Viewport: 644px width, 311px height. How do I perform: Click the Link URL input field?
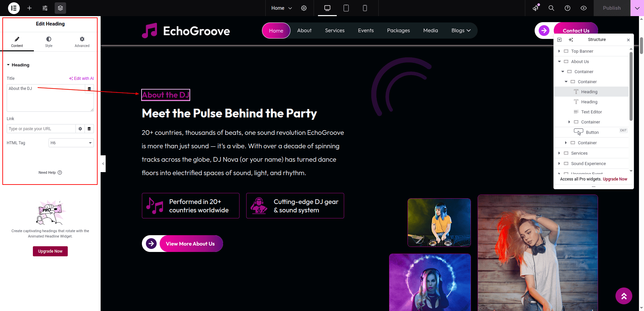pyautogui.click(x=41, y=129)
